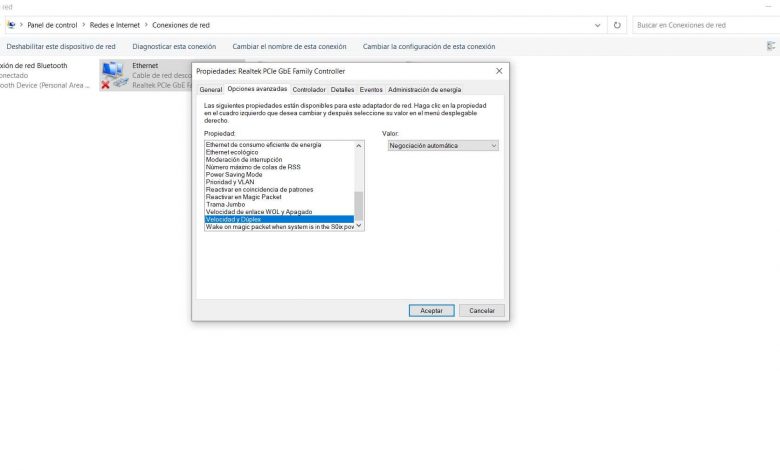The image size is (780, 470).
Task: Click the Aceptar button
Action: coord(431,310)
